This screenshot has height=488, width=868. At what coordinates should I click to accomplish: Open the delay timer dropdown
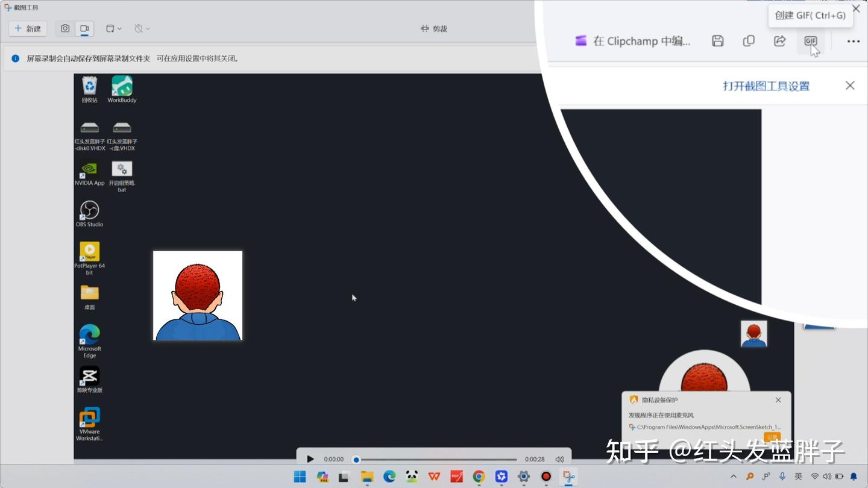click(x=142, y=28)
